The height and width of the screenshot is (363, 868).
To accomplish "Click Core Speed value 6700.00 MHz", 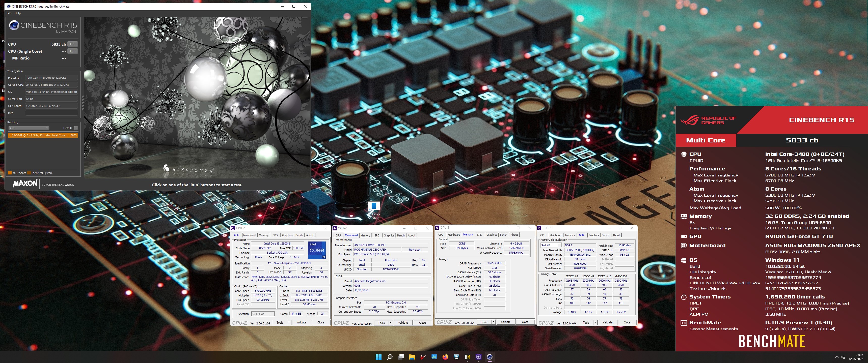I will (263, 291).
